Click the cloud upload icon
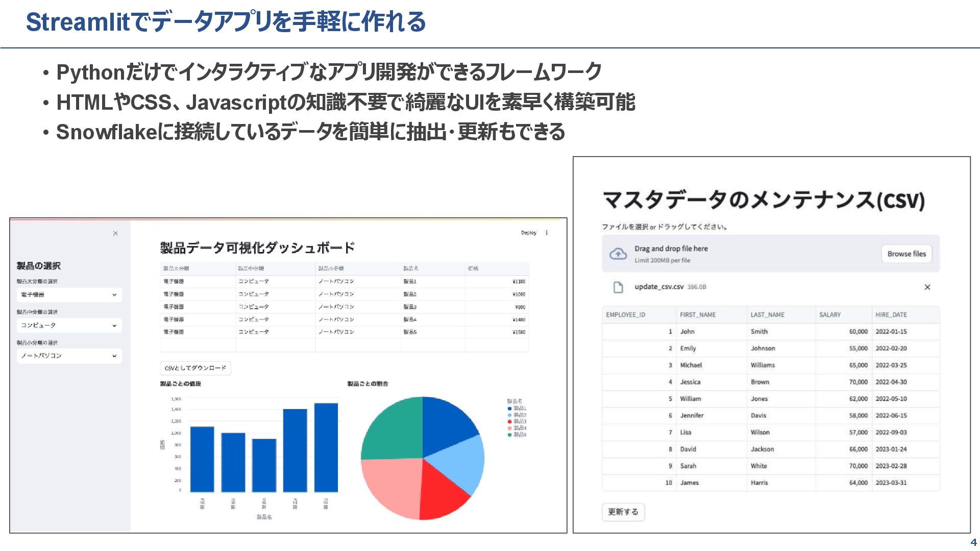This screenshot has width=980, height=551. pos(618,254)
